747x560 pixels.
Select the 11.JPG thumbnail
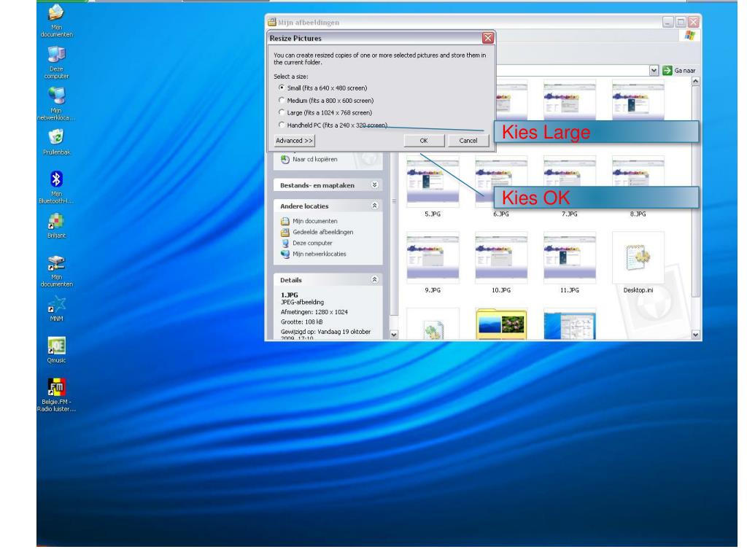[x=569, y=257]
